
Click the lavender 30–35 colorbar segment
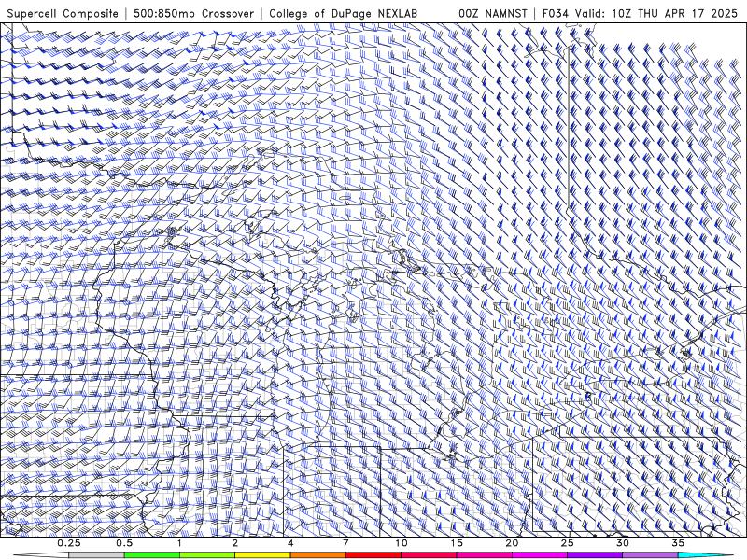[x=650, y=555]
